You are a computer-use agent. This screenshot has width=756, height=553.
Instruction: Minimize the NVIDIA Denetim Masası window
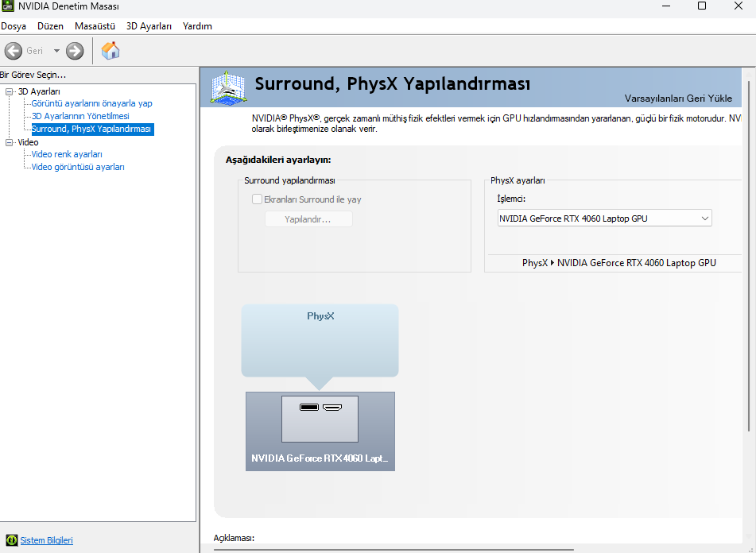point(666,6)
